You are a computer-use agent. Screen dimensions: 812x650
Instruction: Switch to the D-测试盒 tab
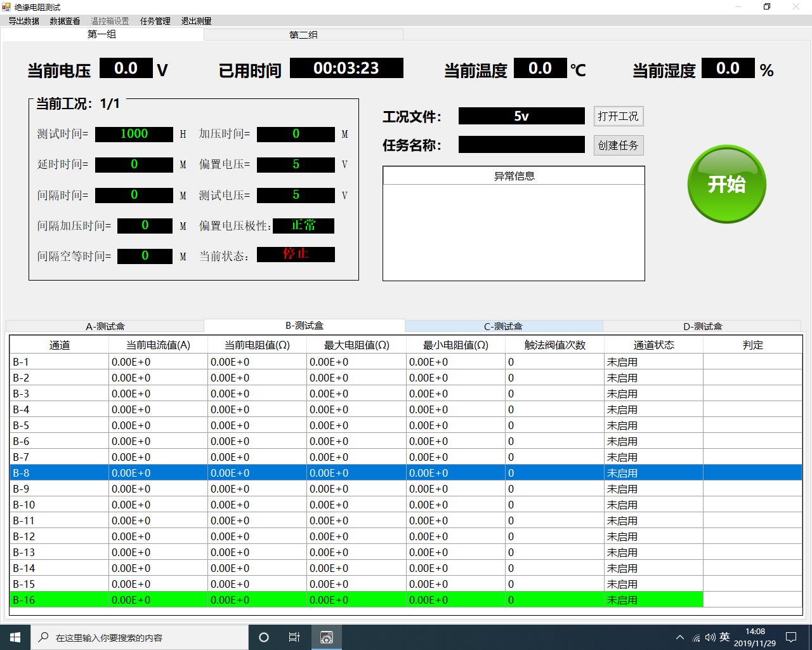[x=702, y=326]
